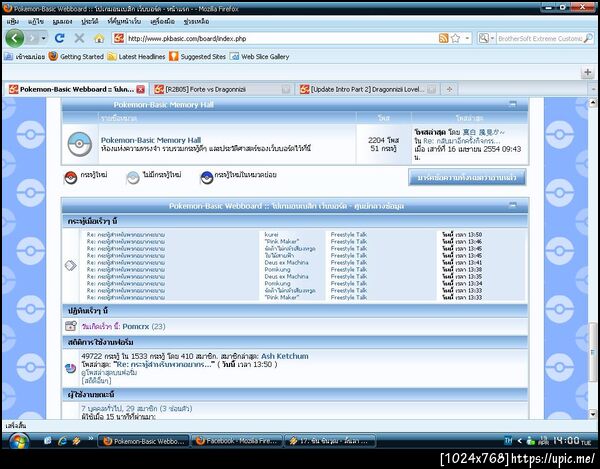Click the recent posts section icon
This screenshot has height=469, width=600.
tap(71, 265)
